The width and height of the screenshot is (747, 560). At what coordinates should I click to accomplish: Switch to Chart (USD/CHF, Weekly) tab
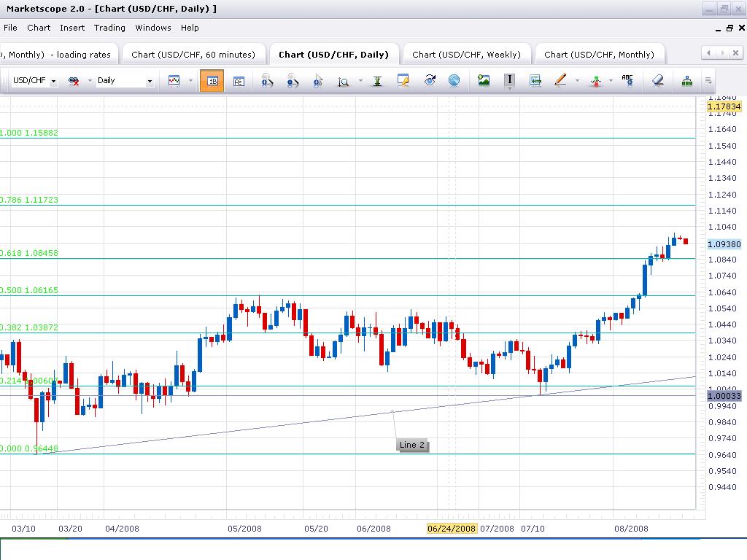pyautogui.click(x=466, y=55)
